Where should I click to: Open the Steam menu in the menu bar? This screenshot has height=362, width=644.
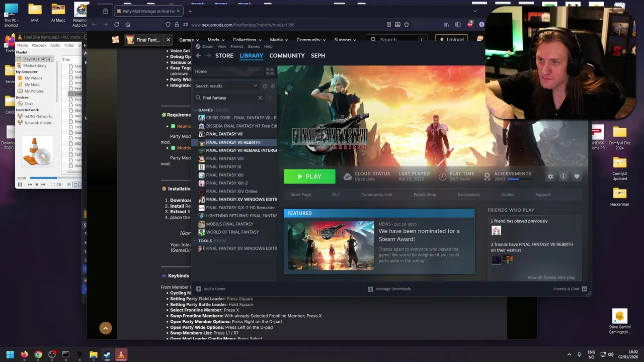tap(207, 46)
